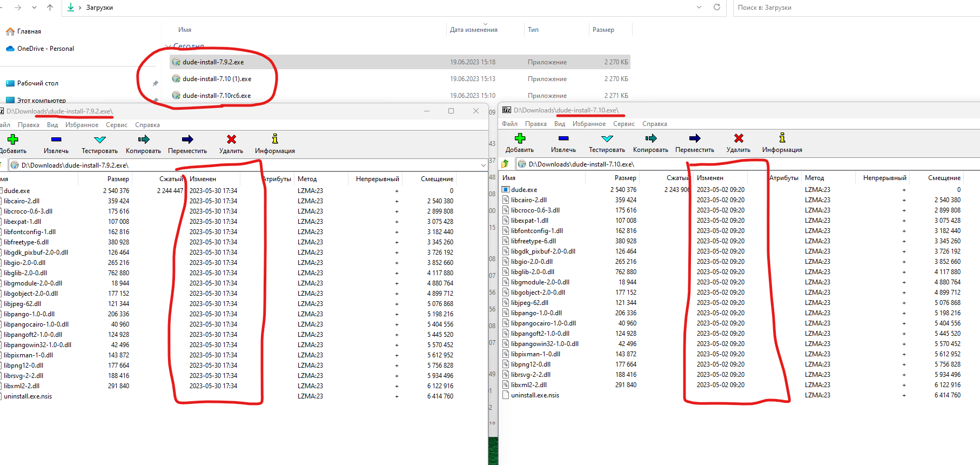The width and height of the screenshot is (980, 465).
Task: Sort by Изменен in the dude-install-7.9.2 archive window
Action: tap(203, 179)
